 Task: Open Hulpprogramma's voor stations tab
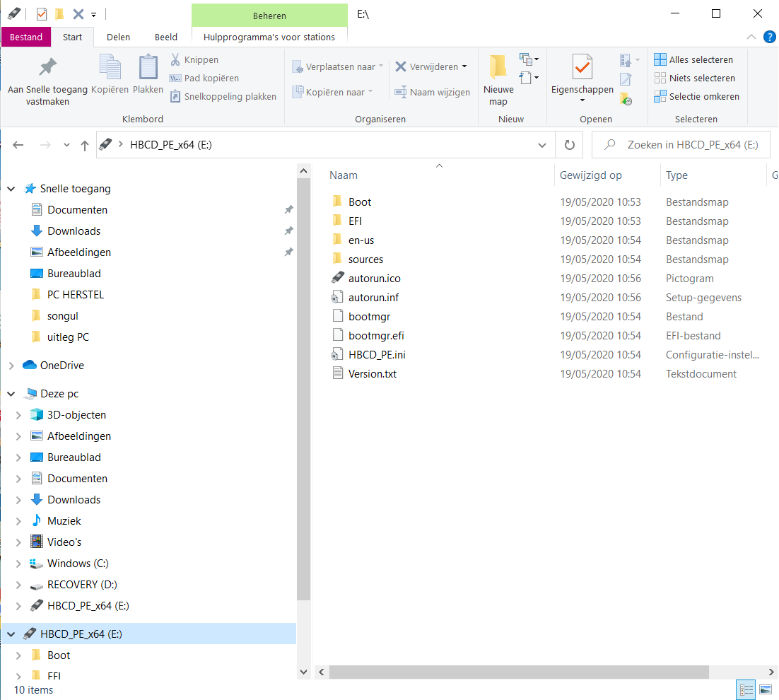coord(269,37)
